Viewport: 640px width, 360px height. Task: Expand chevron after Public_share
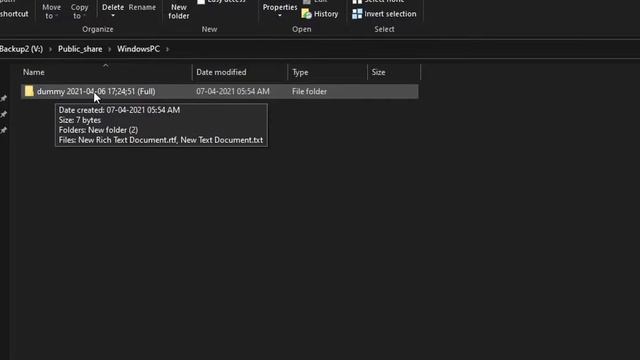109,49
